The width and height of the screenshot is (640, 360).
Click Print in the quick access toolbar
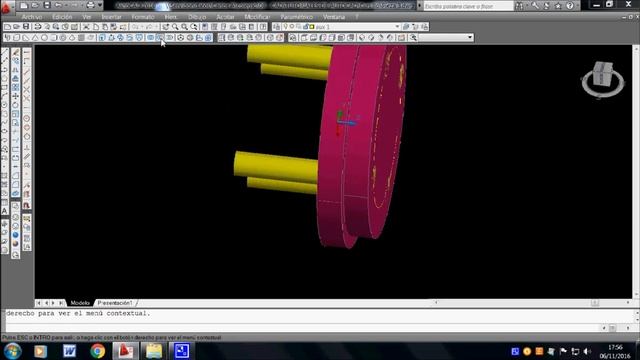pos(90,6)
